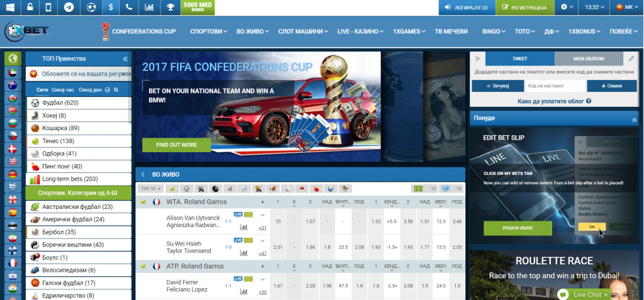Claim the 5000 MKD BONUS button

coord(197,8)
